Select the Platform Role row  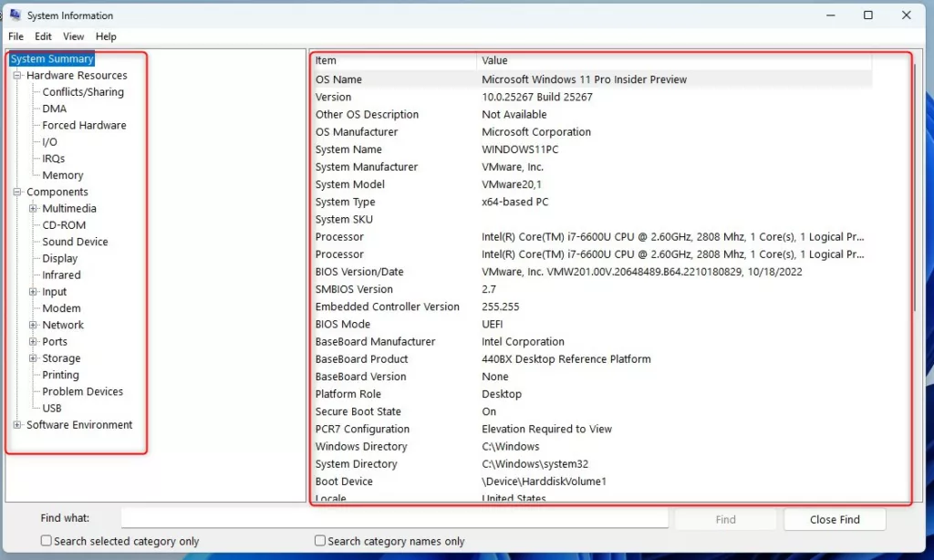click(x=592, y=394)
